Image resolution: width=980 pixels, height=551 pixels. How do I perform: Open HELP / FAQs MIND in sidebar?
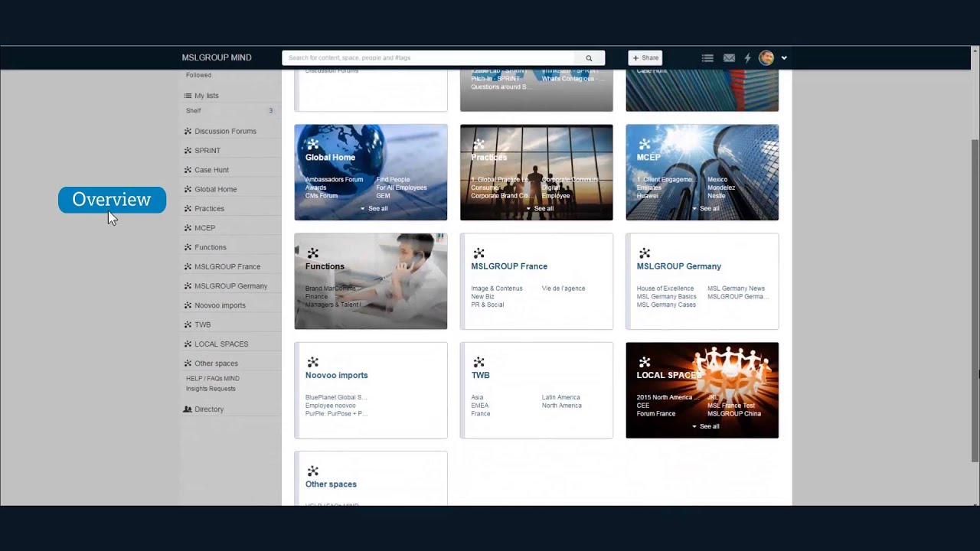point(213,379)
